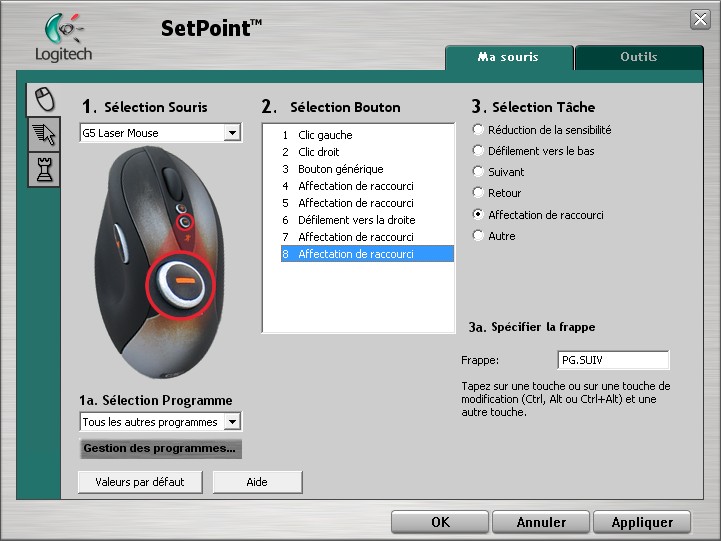Select button 7 Affectation de raccourci

click(367, 237)
